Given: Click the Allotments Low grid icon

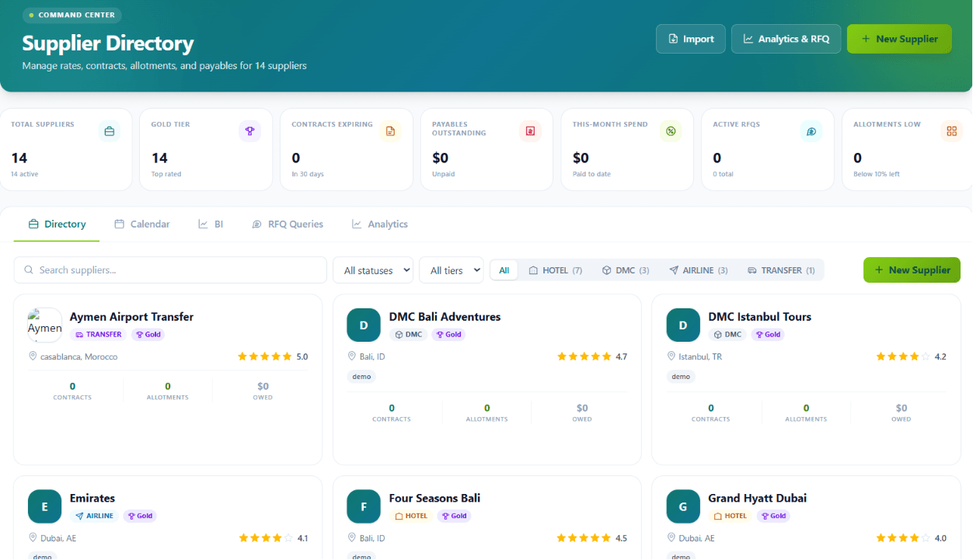Looking at the screenshot, I should (951, 131).
